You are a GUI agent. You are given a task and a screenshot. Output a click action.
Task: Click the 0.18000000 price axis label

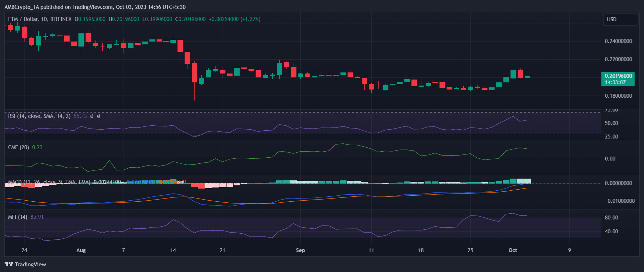tap(618, 96)
